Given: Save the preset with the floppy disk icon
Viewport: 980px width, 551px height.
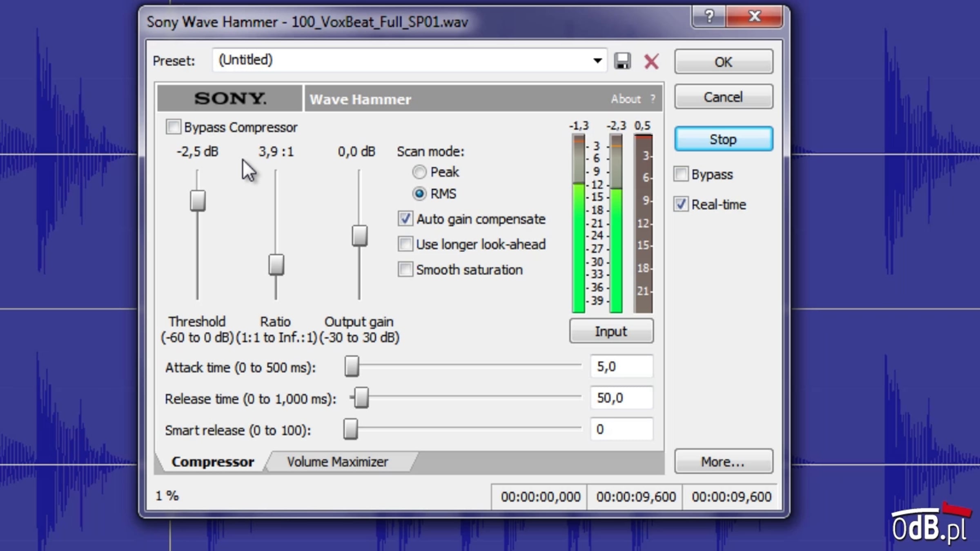Looking at the screenshot, I should tap(622, 61).
